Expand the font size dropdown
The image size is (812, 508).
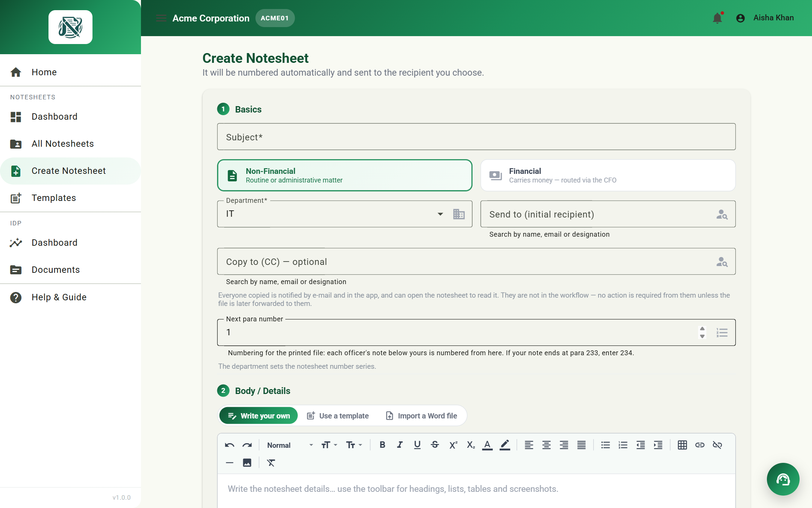point(329,445)
